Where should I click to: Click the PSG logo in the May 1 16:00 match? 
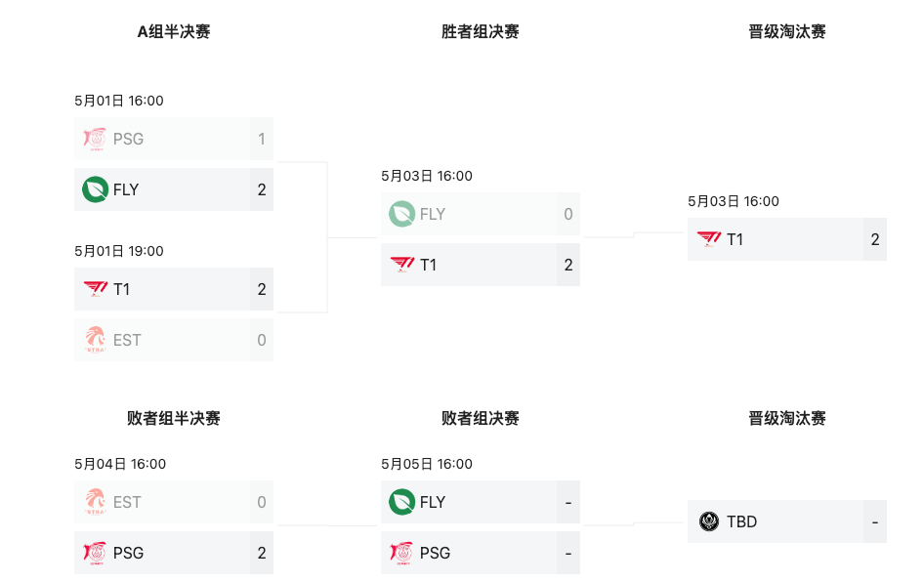point(95,139)
